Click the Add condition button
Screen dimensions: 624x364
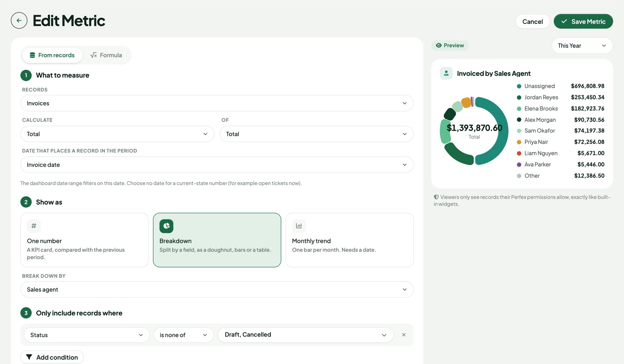52,357
